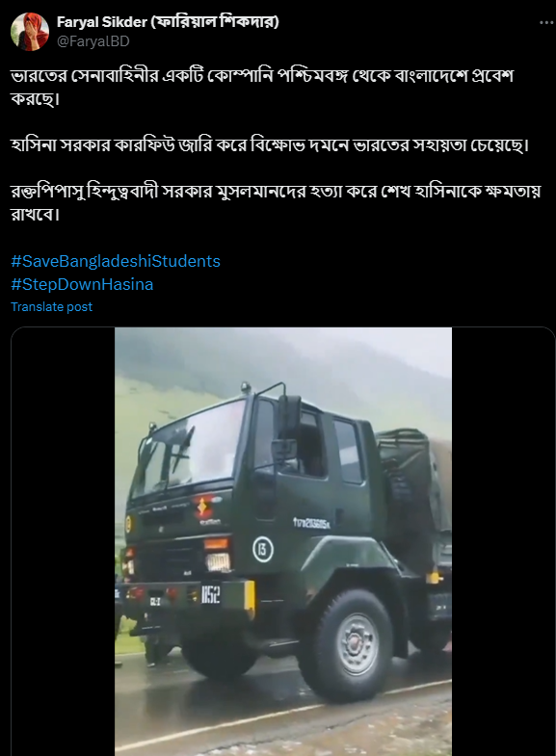Screen dimensions: 556x756
Task: Open post via the second paragraph mentioning Hasina's curfew
Action: click(270, 145)
